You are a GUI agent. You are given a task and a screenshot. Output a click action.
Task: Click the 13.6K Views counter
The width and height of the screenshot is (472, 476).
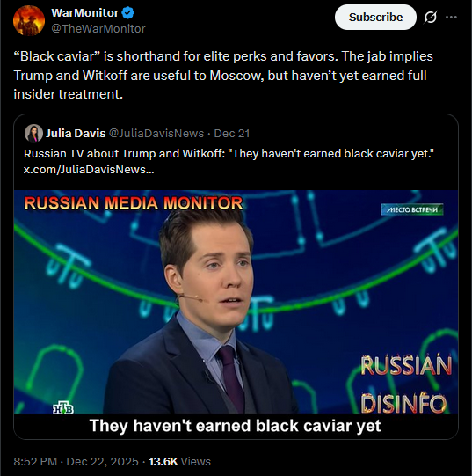click(x=179, y=461)
